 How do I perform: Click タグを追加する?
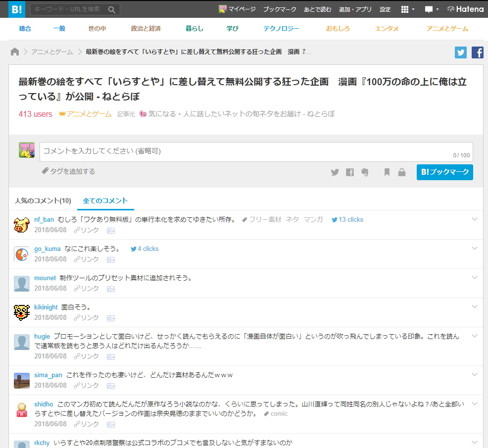68,171
